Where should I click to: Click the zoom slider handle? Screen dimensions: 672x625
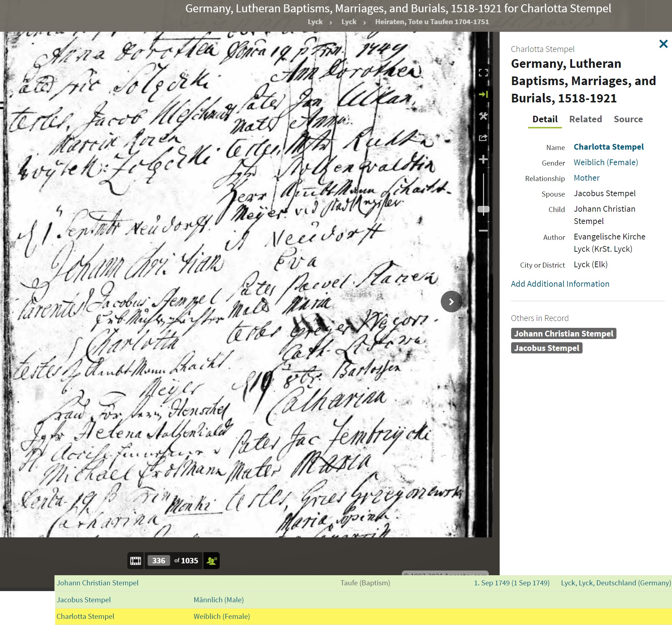483,209
